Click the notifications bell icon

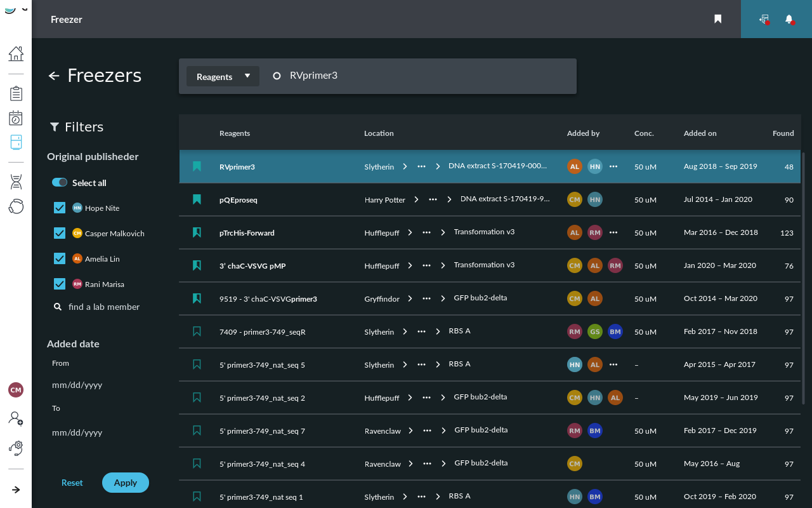(x=789, y=19)
